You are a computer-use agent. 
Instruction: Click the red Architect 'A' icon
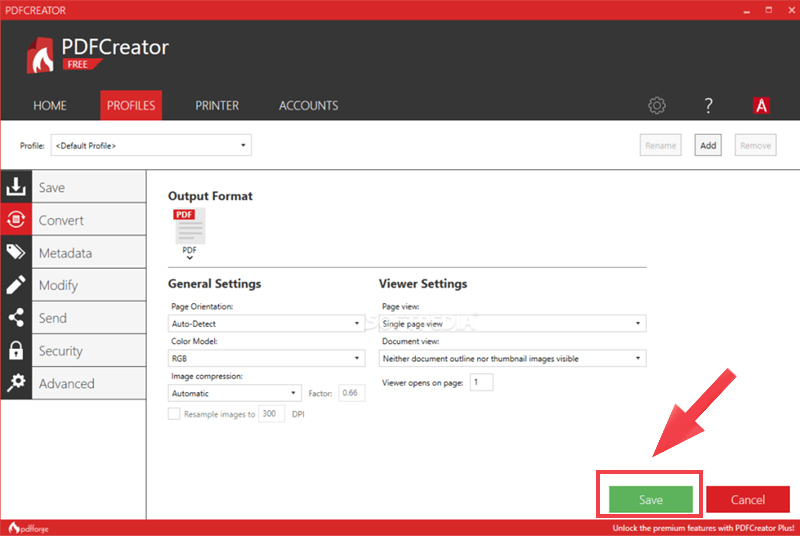pos(761,105)
